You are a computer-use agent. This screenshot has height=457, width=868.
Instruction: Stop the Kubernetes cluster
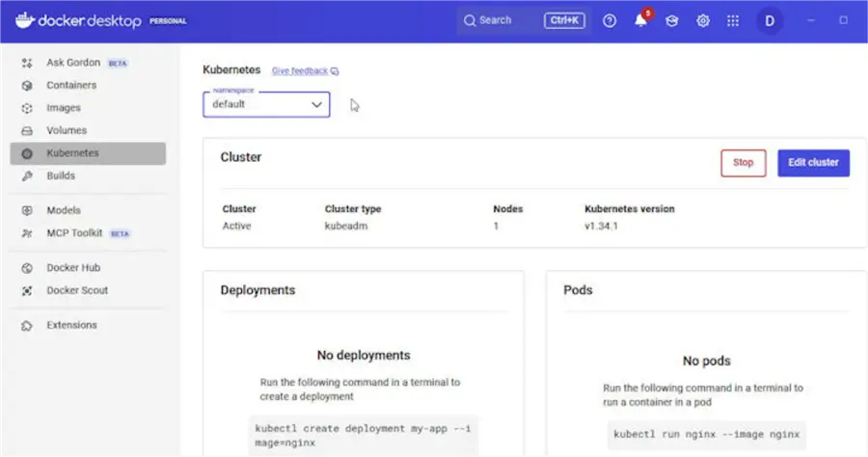click(x=744, y=163)
